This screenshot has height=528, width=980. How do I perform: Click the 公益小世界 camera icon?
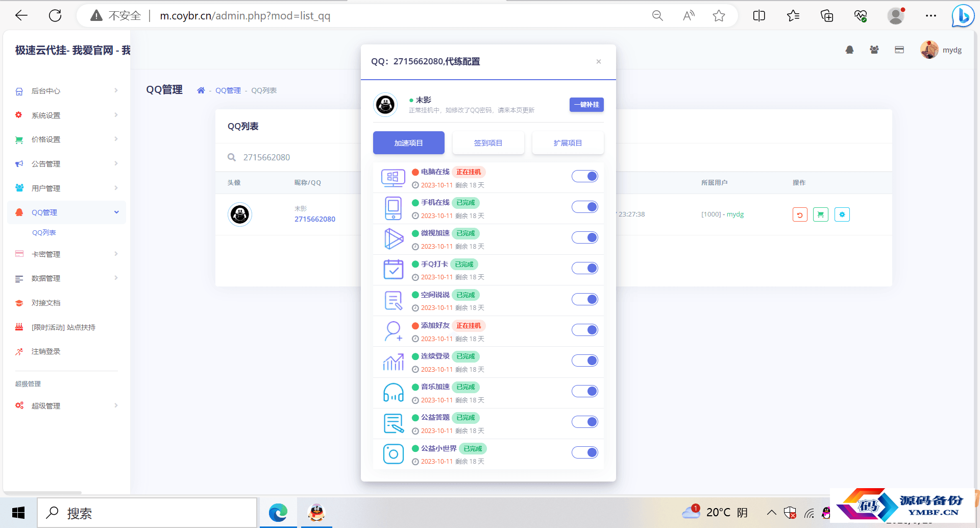(x=393, y=454)
